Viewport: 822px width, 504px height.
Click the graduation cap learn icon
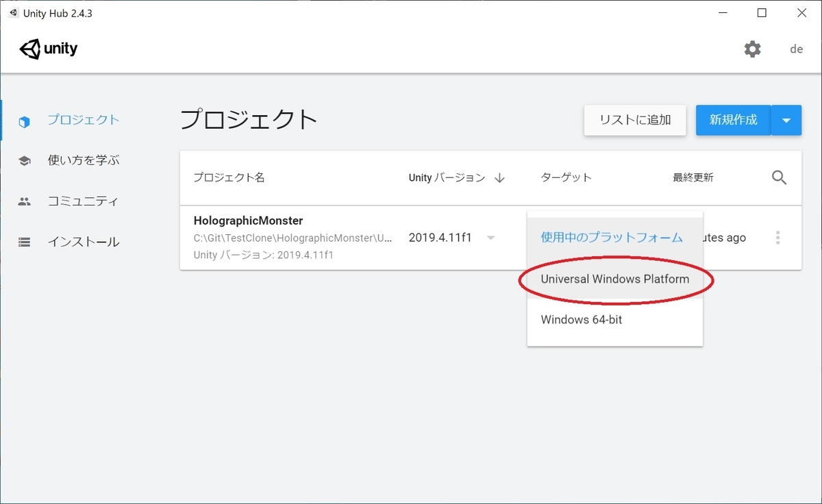tap(25, 161)
